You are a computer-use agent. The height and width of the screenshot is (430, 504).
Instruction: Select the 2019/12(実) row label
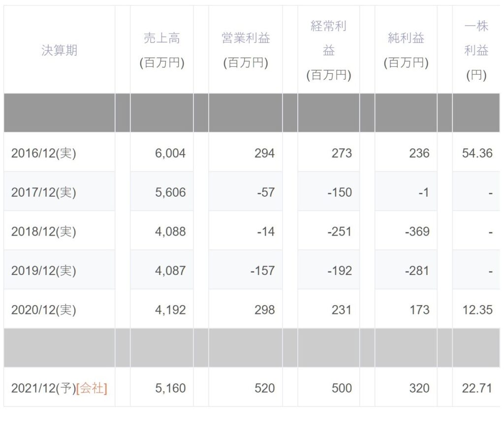44,271
